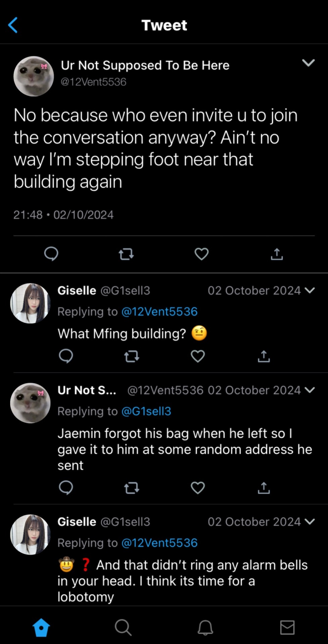Viewport: 328px width, 644px height.
Task: Retweet Giselle's "What Mfing building?" reply
Action: tap(132, 356)
